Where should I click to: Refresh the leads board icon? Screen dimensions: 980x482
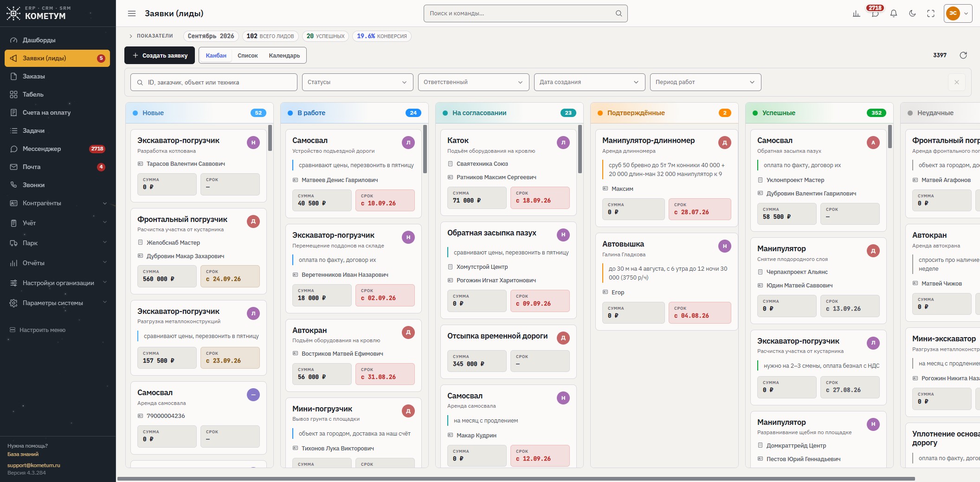pos(963,55)
